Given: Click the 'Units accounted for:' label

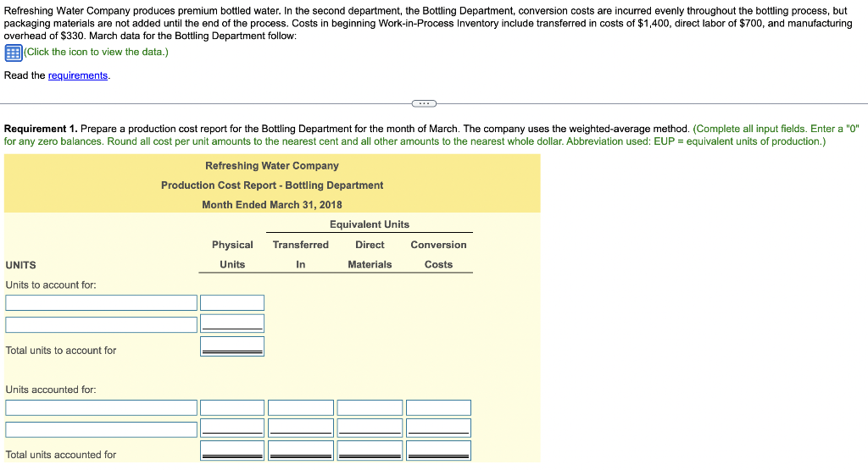Looking at the screenshot, I should 50,390.
